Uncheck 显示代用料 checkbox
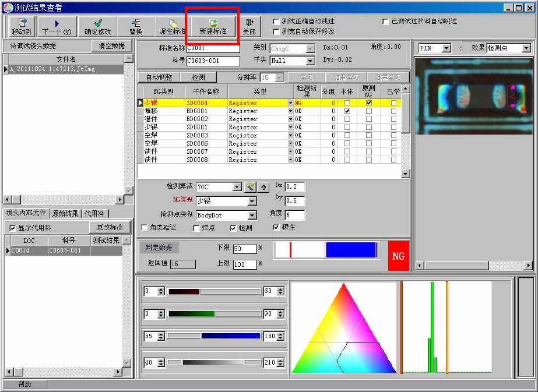The image size is (538, 392). [x=12, y=228]
